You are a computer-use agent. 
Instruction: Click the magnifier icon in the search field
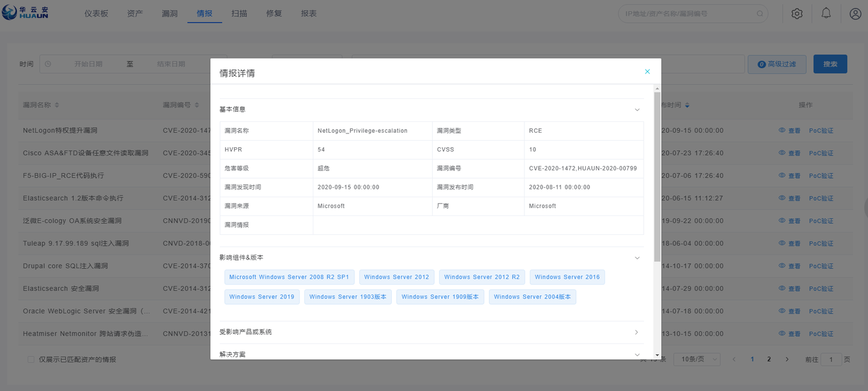point(759,13)
